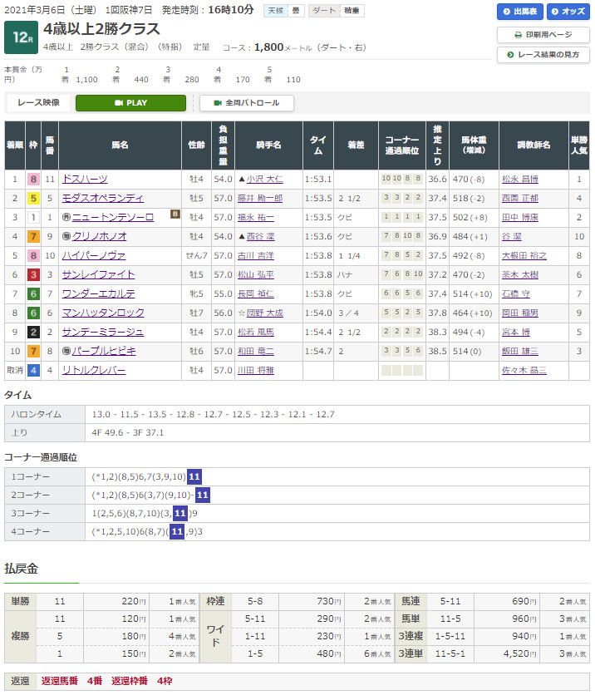595x700 pixels.
Task: Open horse リトルクレバー details
Action: 93,370
